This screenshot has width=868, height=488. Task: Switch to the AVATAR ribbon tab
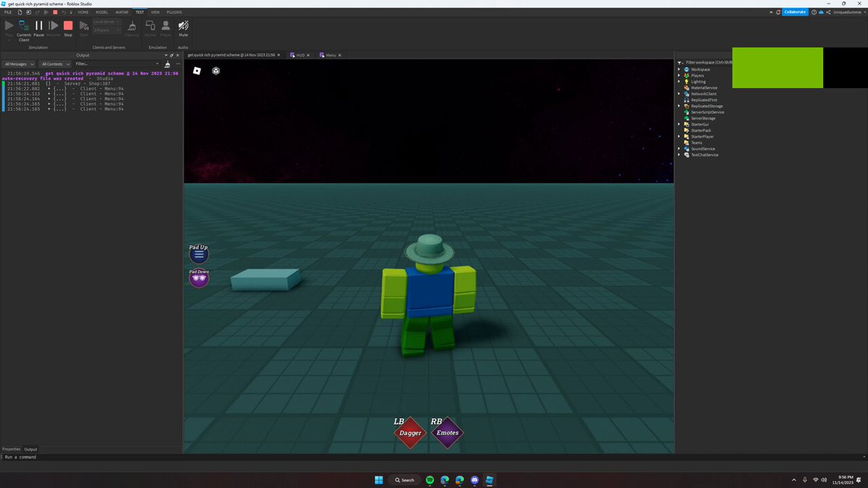[122, 12]
